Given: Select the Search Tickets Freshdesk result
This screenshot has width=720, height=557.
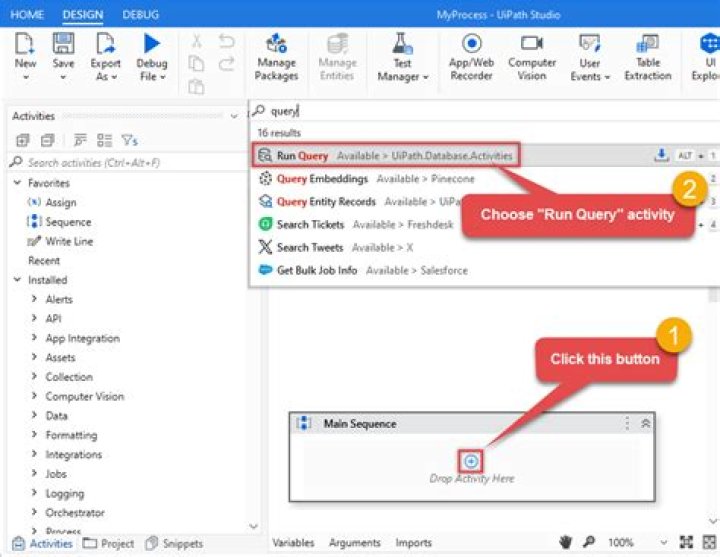Looking at the screenshot, I should pos(356,224).
